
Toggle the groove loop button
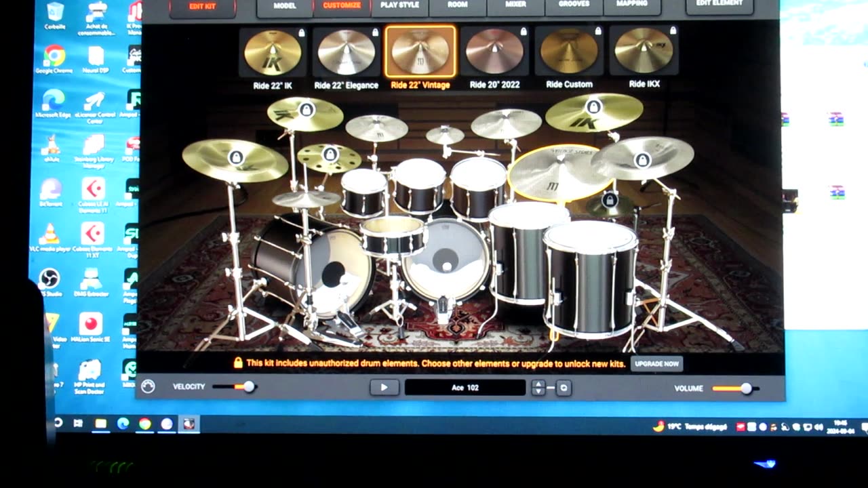pyautogui.click(x=564, y=388)
